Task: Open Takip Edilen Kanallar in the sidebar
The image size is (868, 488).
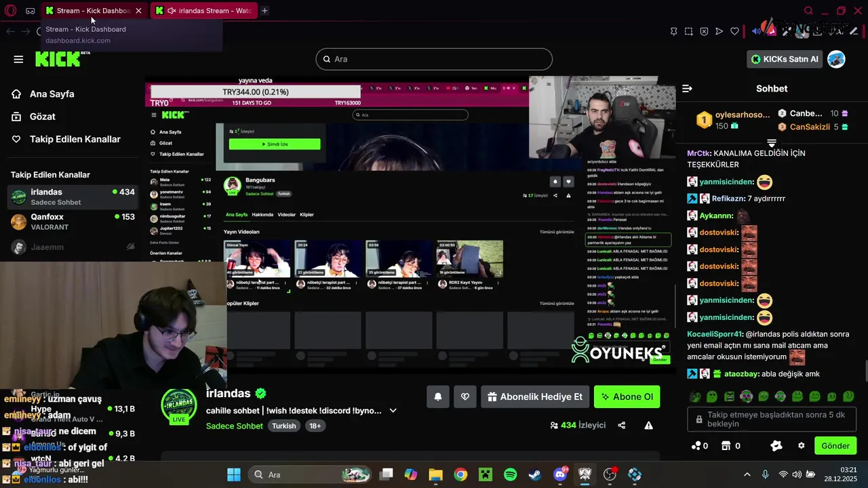Action: click(66, 139)
